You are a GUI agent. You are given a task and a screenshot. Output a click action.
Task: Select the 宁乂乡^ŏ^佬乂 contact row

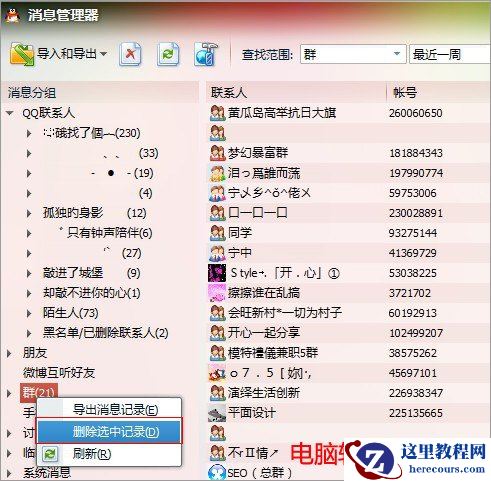[x=349, y=193]
